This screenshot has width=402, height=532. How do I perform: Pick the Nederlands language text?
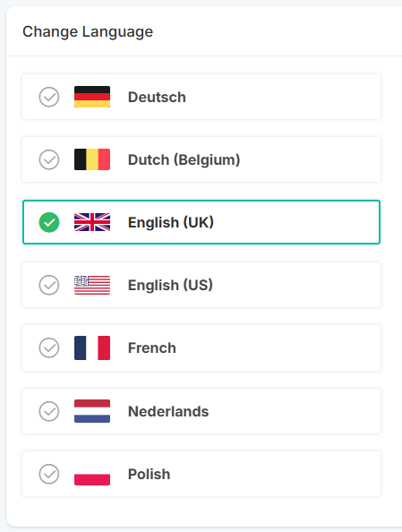[168, 411]
